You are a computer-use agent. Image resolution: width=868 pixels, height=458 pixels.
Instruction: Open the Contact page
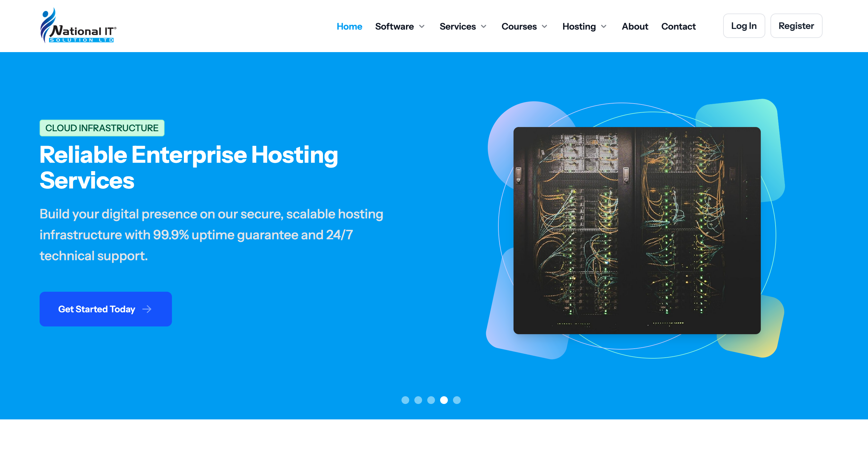(678, 26)
